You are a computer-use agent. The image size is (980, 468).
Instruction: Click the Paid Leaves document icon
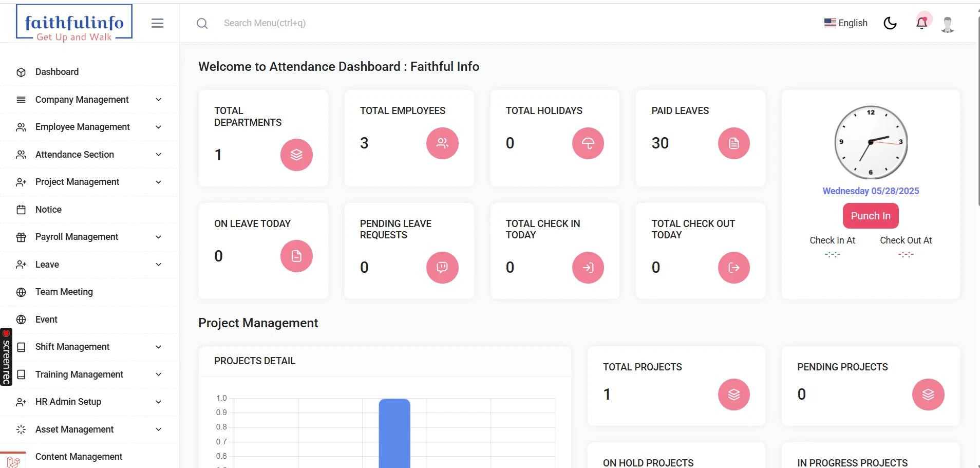(x=734, y=143)
